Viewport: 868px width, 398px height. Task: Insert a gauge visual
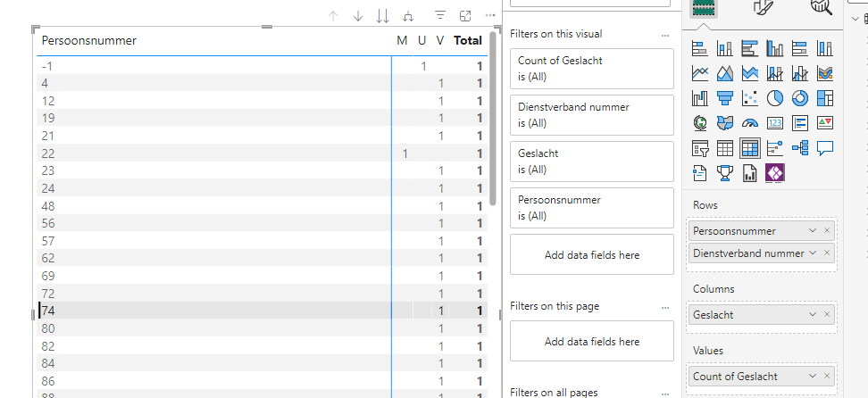click(x=750, y=123)
